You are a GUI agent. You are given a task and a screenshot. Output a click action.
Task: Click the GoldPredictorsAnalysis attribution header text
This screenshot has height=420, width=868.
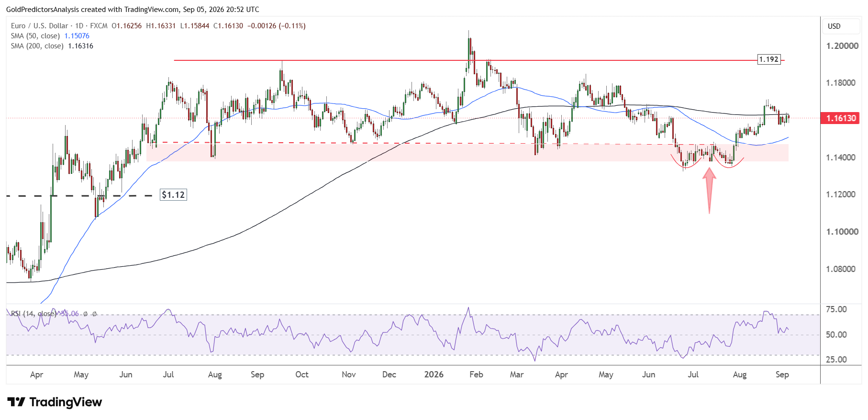click(x=133, y=9)
